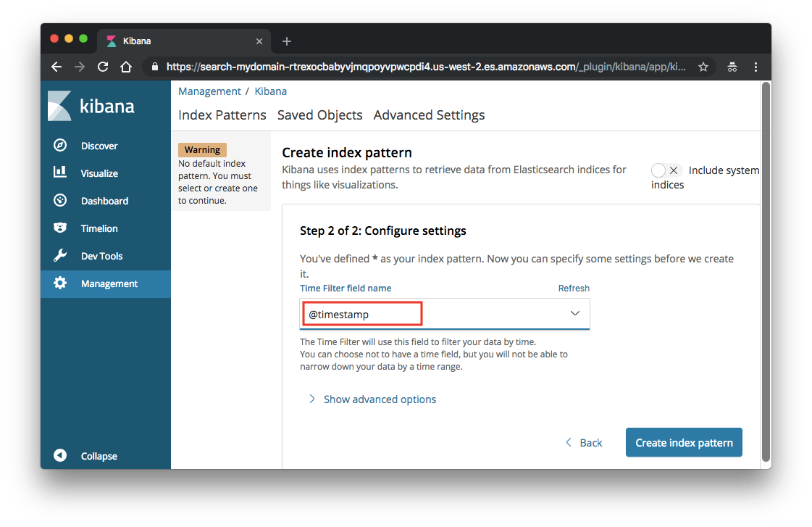The image size is (812, 527).
Task: Click the Refresh link
Action: pos(574,288)
